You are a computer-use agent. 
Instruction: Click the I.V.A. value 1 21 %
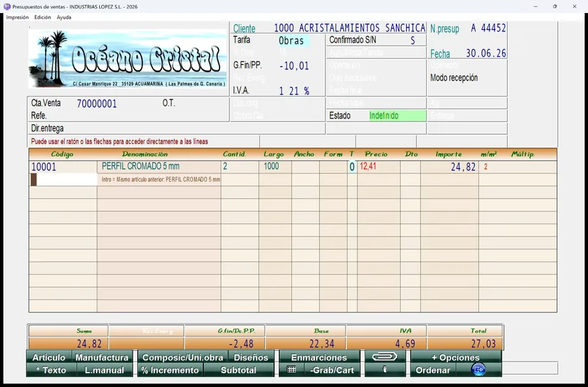pos(294,91)
